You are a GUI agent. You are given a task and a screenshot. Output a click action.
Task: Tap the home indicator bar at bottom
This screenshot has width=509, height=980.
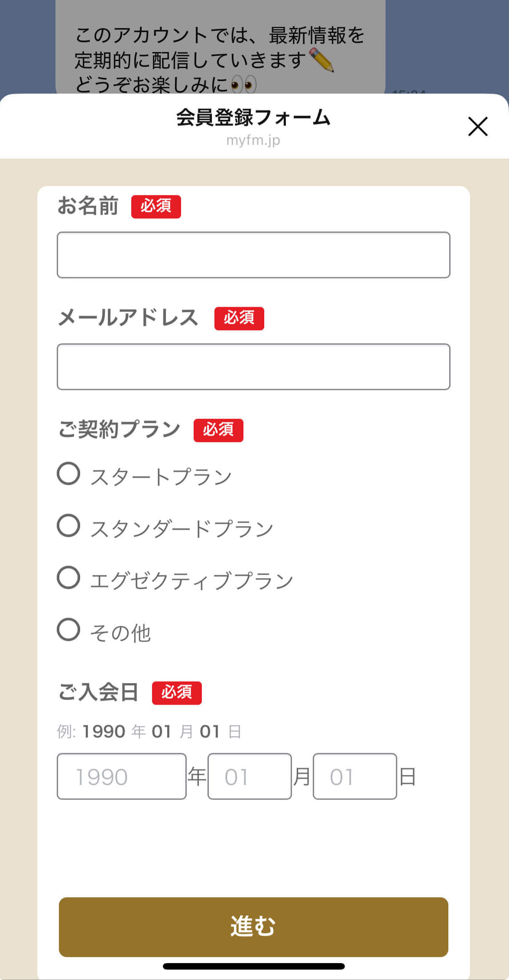click(x=253, y=966)
